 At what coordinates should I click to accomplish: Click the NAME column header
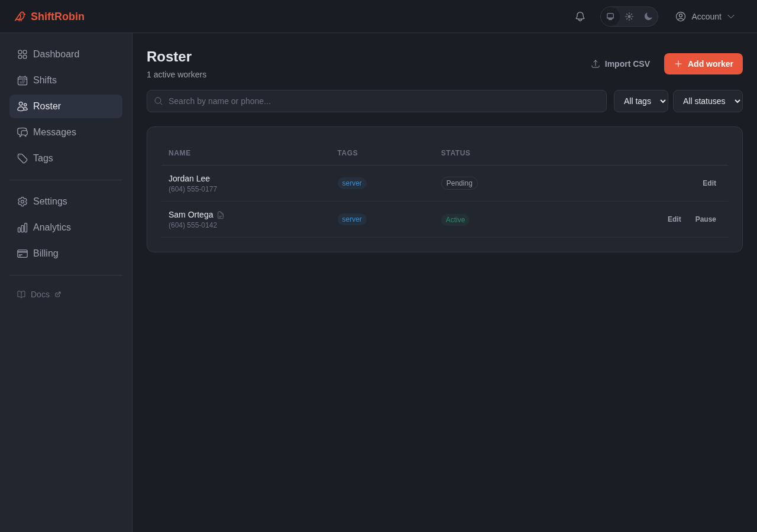pyautogui.click(x=180, y=153)
